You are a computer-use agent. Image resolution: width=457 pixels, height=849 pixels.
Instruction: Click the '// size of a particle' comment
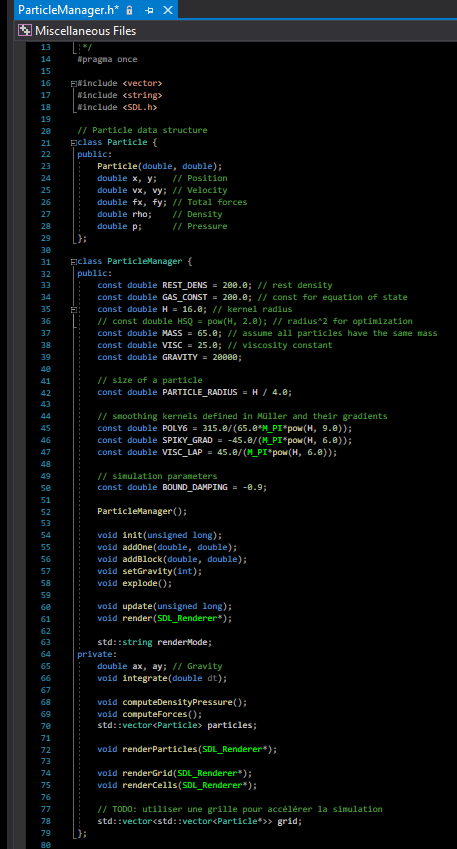point(150,381)
